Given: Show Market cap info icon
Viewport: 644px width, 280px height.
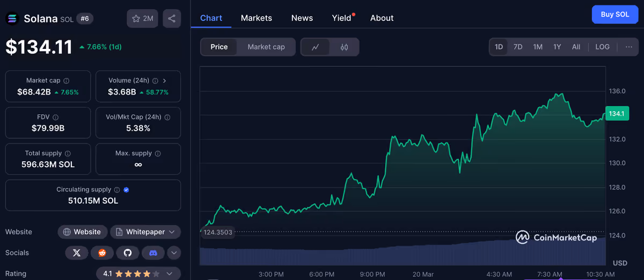Looking at the screenshot, I should [67, 81].
